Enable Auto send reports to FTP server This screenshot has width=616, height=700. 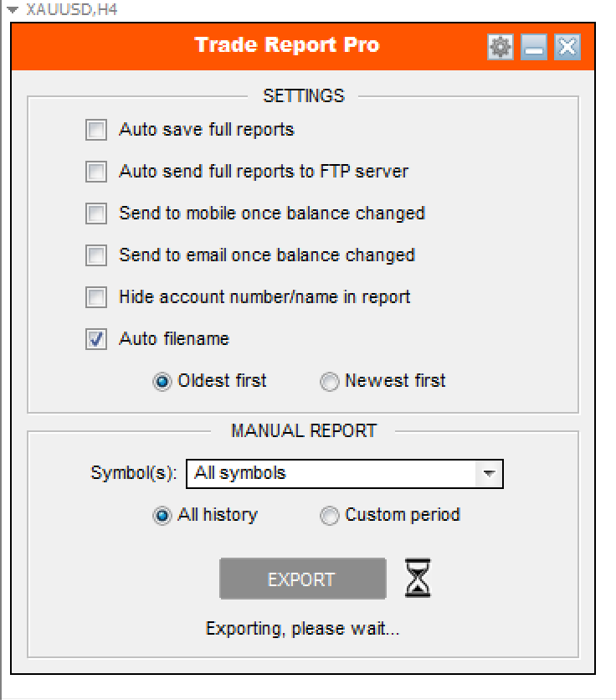pyautogui.click(x=97, y=172)
